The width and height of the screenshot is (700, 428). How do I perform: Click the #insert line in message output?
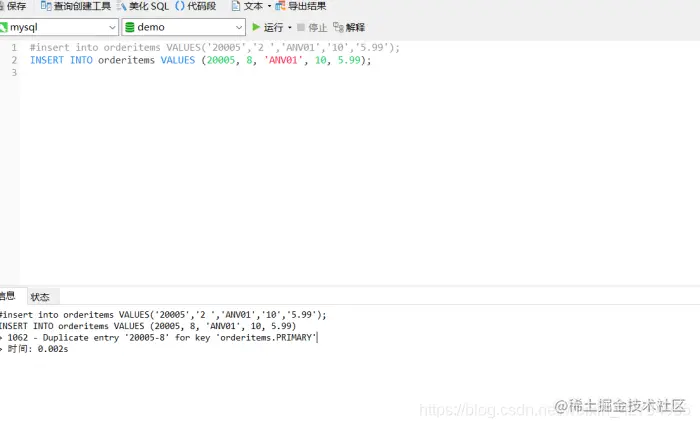(x=163, y=315)
